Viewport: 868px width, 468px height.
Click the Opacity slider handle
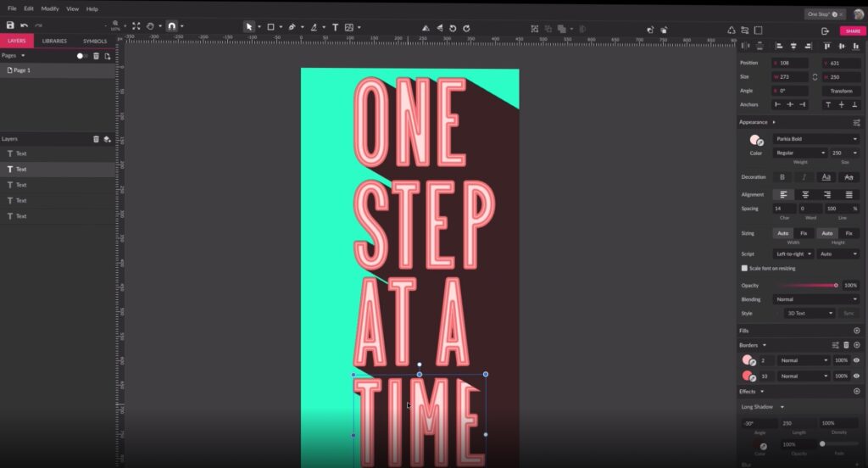tap(836, 285)
